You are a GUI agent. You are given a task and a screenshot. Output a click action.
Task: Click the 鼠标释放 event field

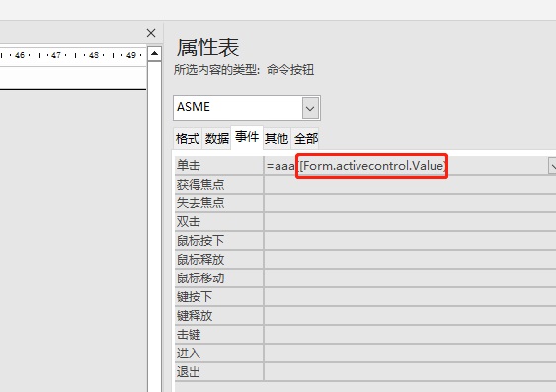point(410,260)
